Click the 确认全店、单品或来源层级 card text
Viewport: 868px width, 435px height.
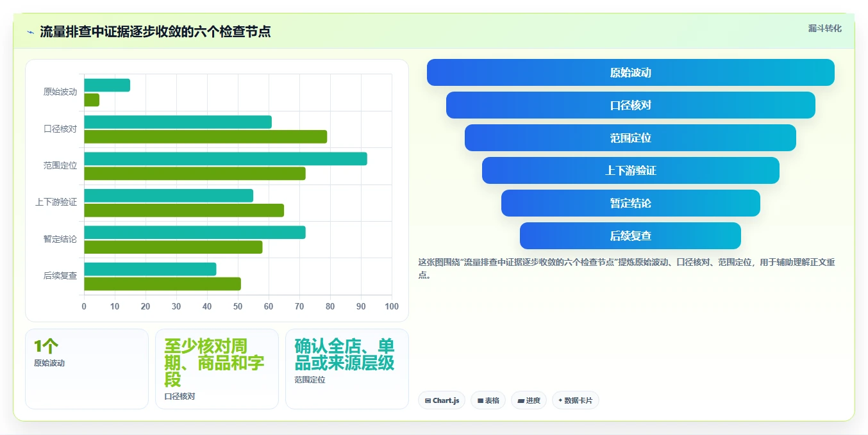tap(345, 354)
